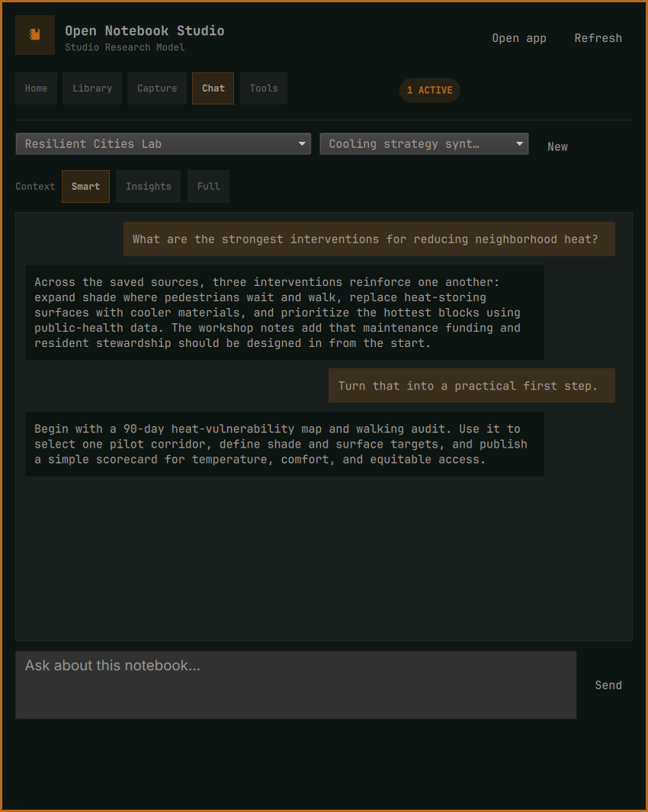Open the Cooling strategy session dropdown
648x812 pixels.
pyautogui.click(x=424, y=144)
